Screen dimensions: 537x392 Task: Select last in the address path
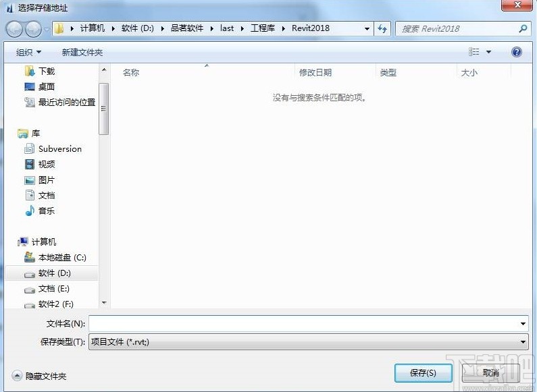[227, 28]
